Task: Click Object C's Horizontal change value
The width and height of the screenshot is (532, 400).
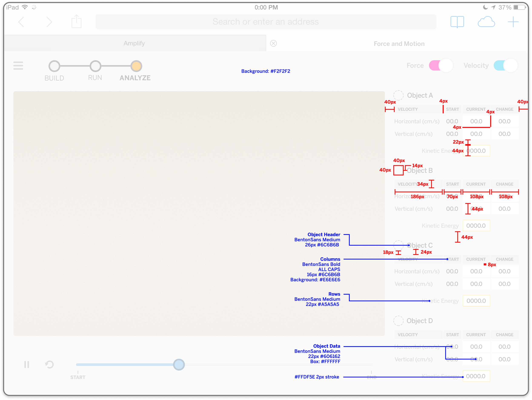Action: click(505, 271)
